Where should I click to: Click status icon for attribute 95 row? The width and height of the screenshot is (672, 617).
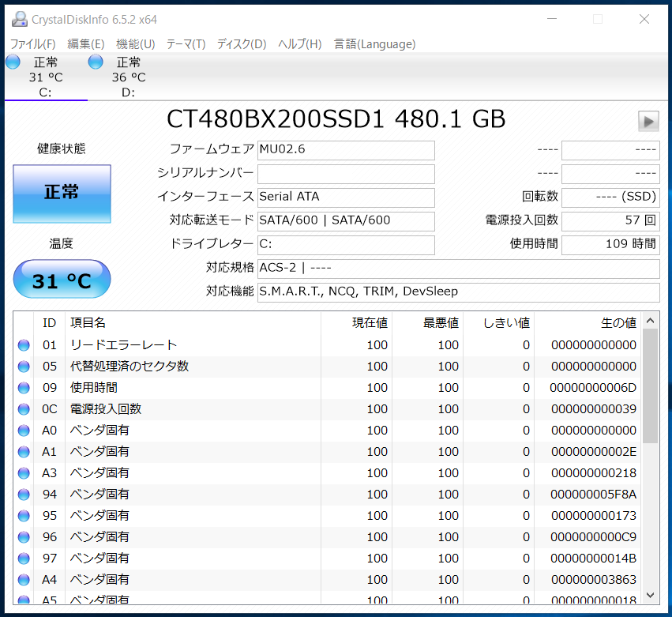24,516
